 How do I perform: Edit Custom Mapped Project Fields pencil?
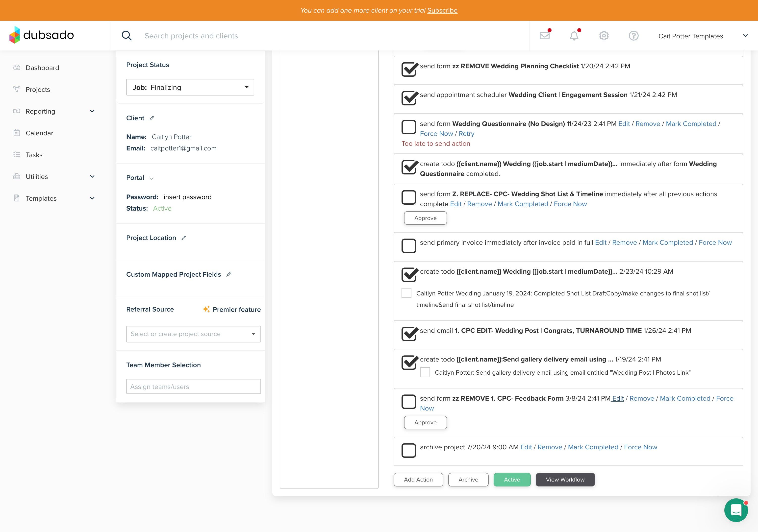pyautogui.click(x=228, y=275)
